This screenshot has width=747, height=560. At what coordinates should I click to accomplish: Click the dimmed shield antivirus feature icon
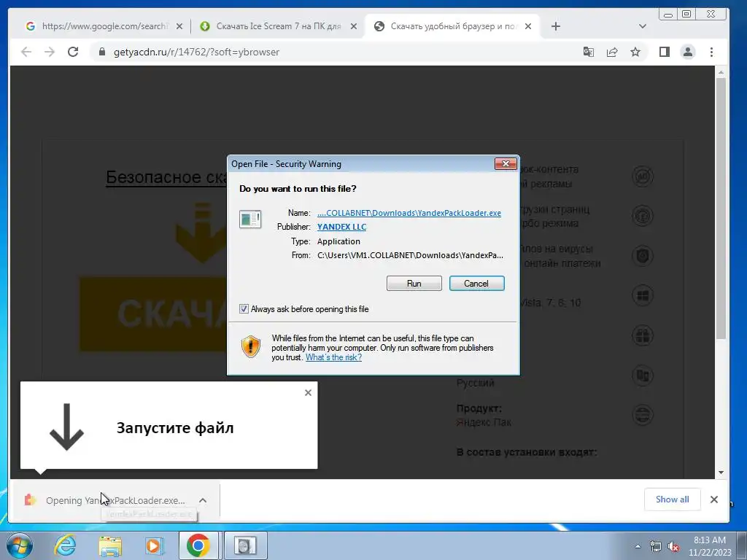(x=642, y=256)
